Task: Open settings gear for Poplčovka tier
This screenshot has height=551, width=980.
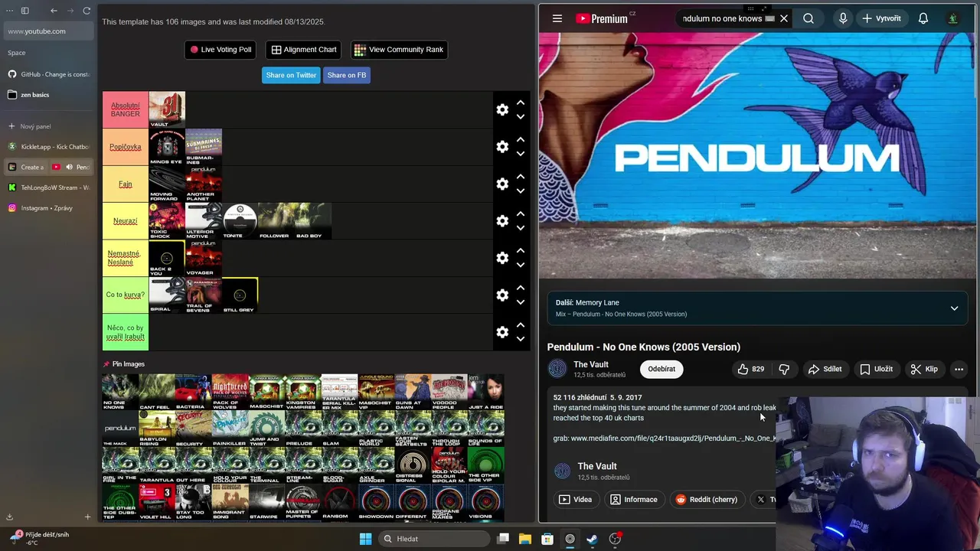Action: coord(502,147)
